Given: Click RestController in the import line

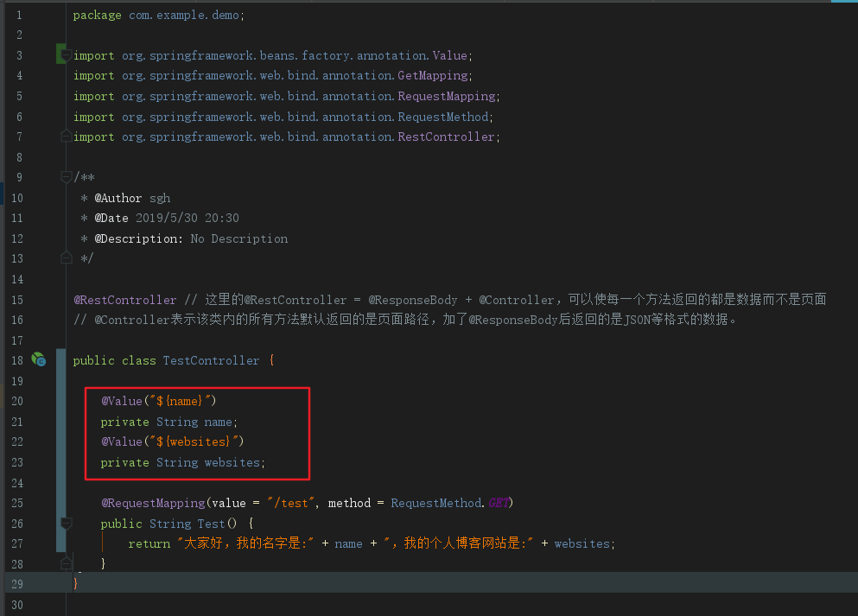Looking at the screenshot, I should (x=446, y=137).
